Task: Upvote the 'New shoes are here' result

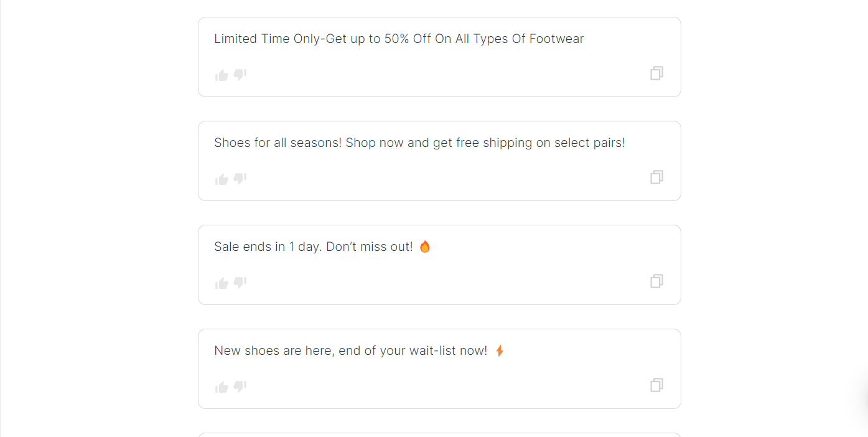Action: coord(222,387)
